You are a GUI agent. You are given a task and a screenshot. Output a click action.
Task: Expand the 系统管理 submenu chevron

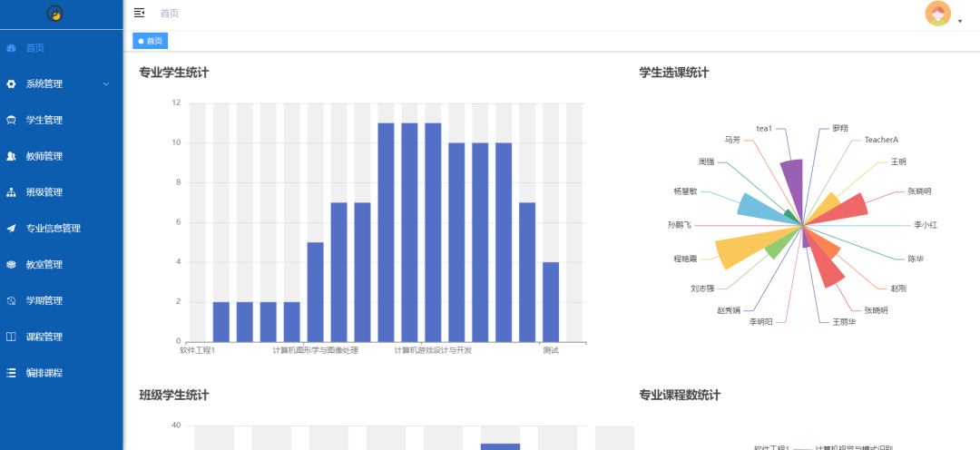coord(105,83)
